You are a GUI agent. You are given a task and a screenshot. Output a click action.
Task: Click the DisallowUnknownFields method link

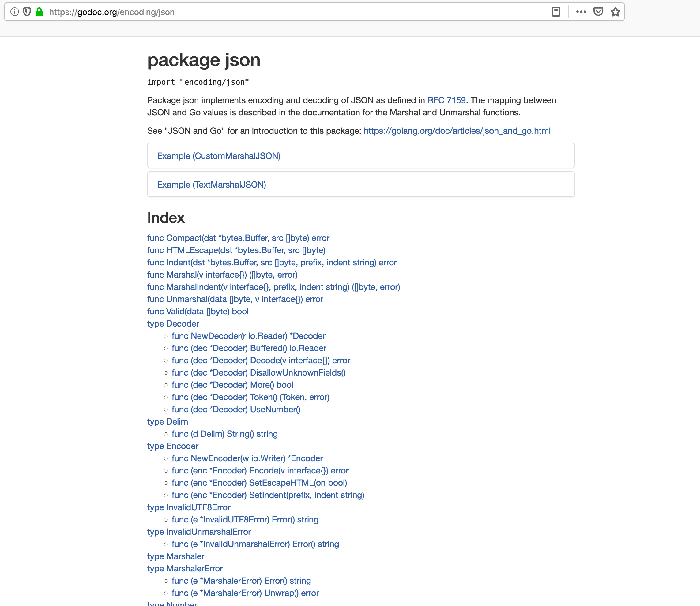258,372
